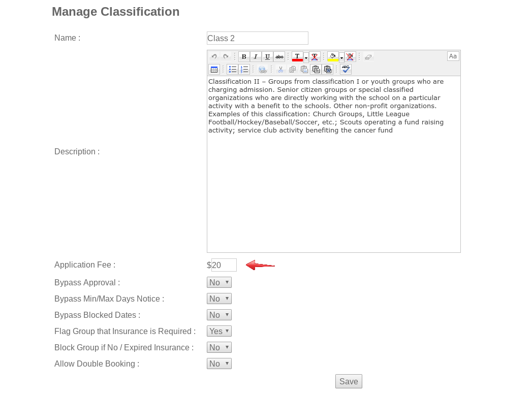This screenshot has height=396, width=532.
Task: Undo the last edit in the editor
Action: [213, 56]
